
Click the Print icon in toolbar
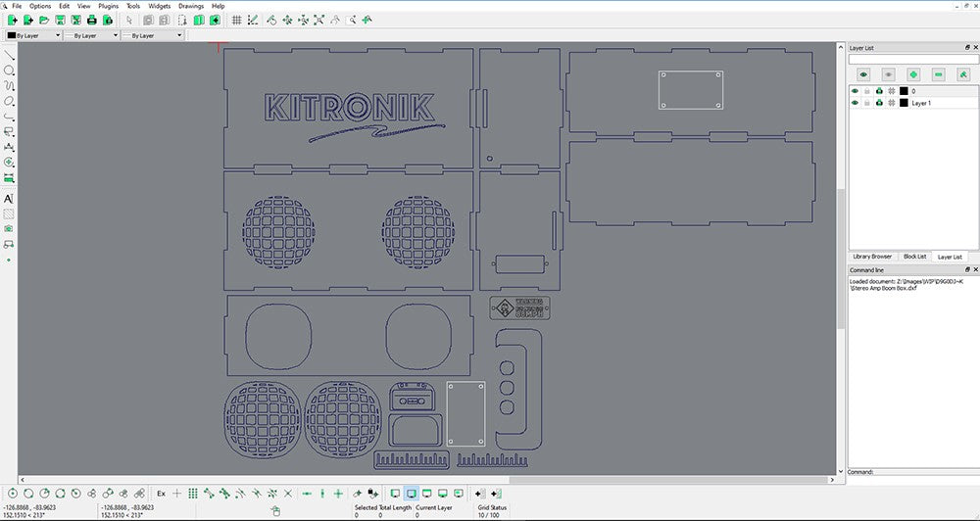tap(92, 20)
